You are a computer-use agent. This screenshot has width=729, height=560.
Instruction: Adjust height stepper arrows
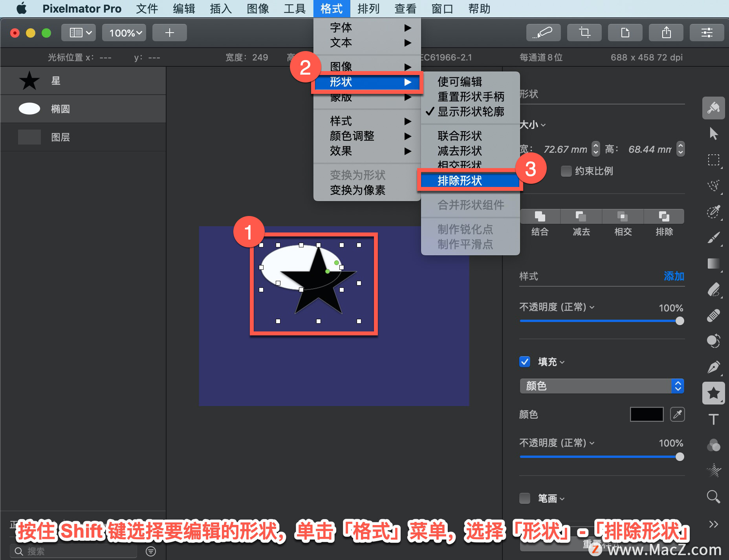[x=681, y=148]
